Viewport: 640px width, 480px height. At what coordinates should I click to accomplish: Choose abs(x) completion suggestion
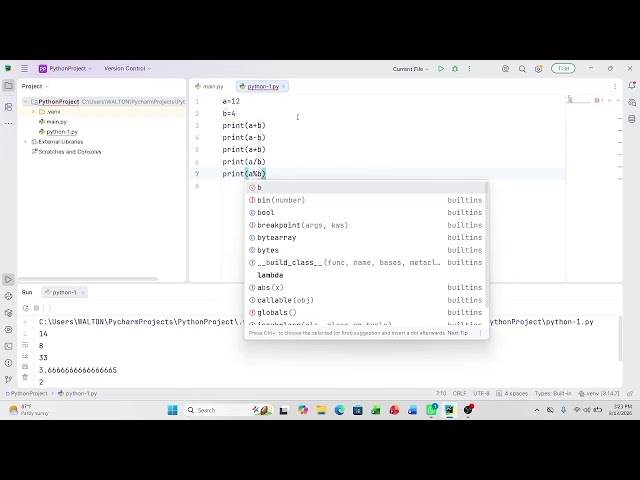(x=366, y=287)
